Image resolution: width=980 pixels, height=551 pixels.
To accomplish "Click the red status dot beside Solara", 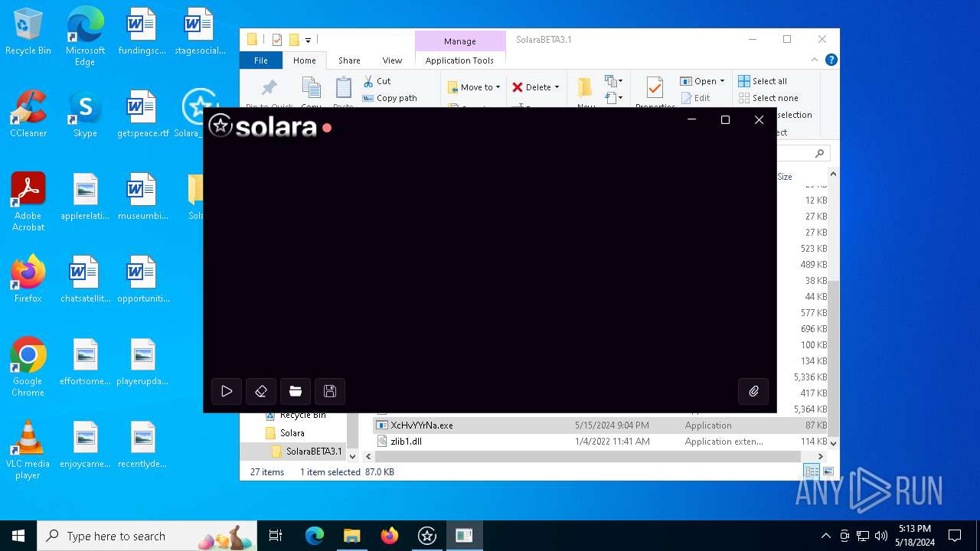I will [x=327, y=128].
